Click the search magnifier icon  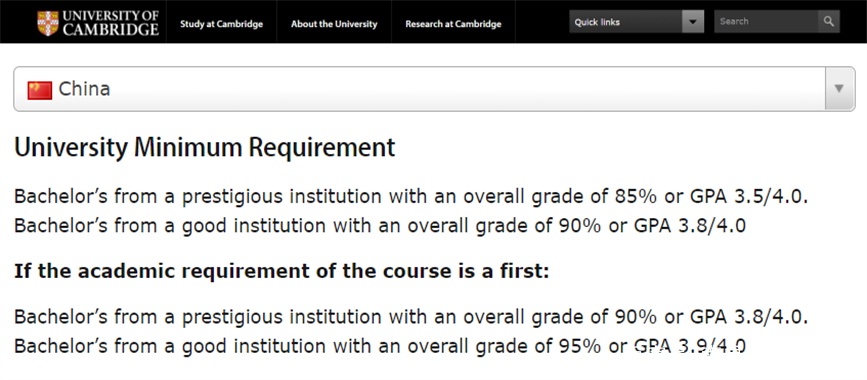coord(828,22)
